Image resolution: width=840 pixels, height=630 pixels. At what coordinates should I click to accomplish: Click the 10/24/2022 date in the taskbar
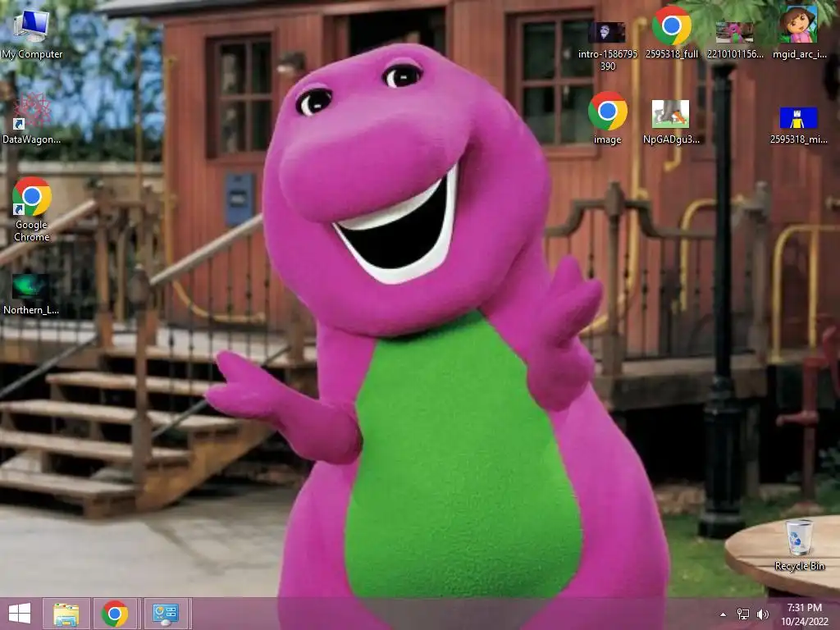coord(804,622)
